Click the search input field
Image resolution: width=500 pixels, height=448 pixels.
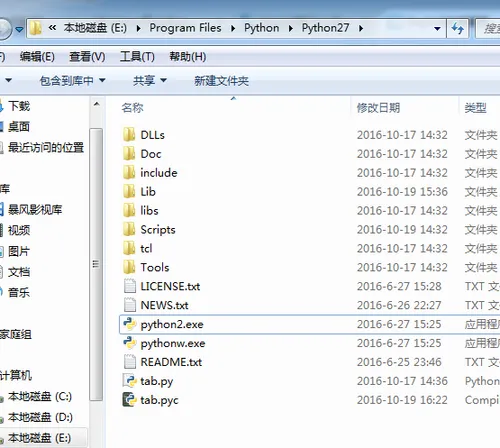pos(488,29)
